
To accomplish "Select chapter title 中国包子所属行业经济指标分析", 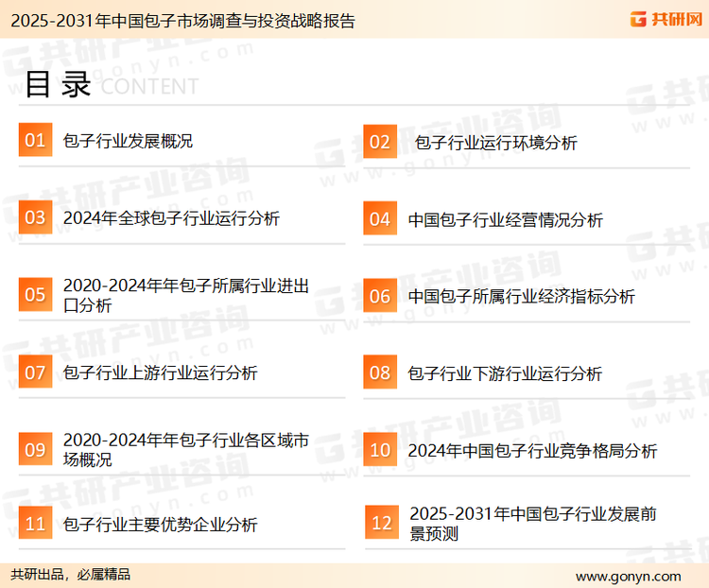I will pos(521,297).
